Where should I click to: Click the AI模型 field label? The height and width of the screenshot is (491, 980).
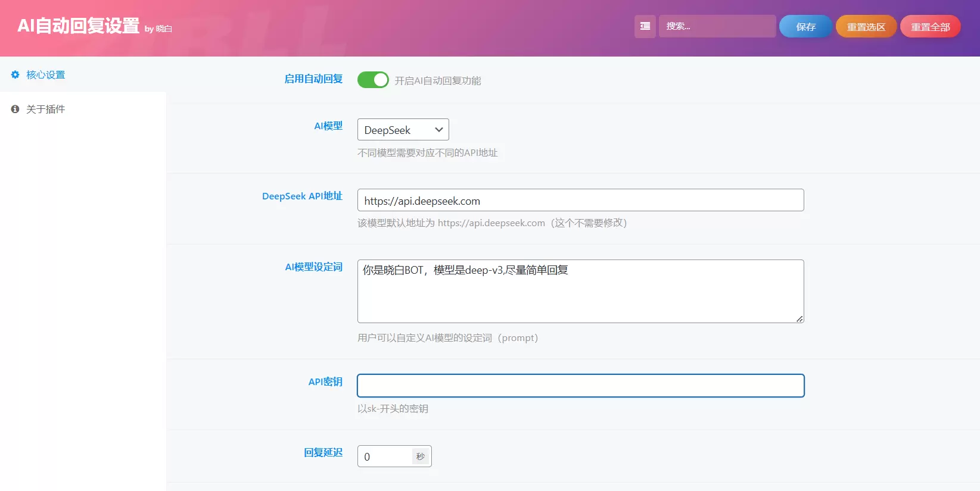coord(328,126)
